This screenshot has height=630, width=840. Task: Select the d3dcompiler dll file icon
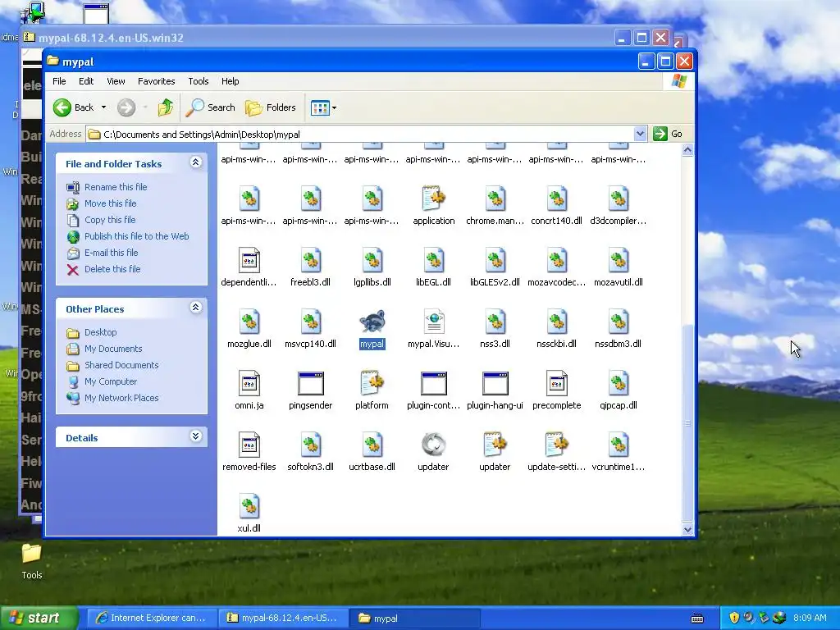(619, 199)
